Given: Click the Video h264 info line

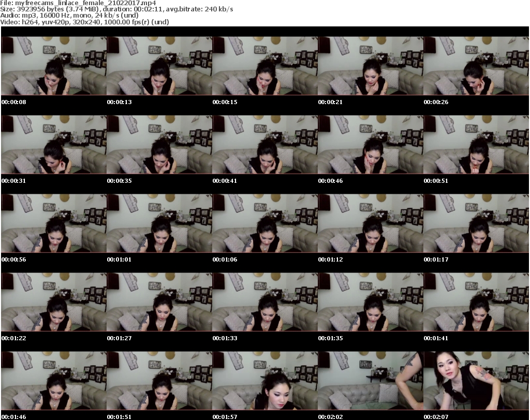Looking at the screenshot, I should (84, 22).
